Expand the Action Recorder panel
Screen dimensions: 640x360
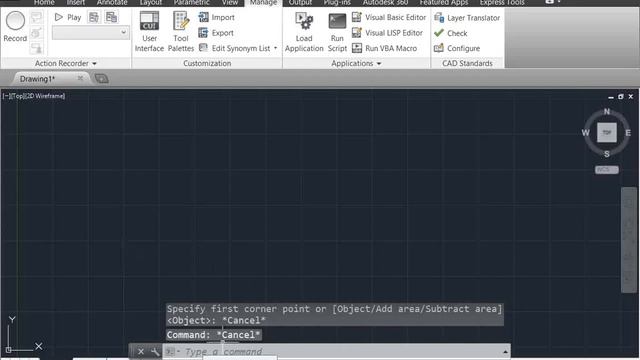tap(66, 63)
